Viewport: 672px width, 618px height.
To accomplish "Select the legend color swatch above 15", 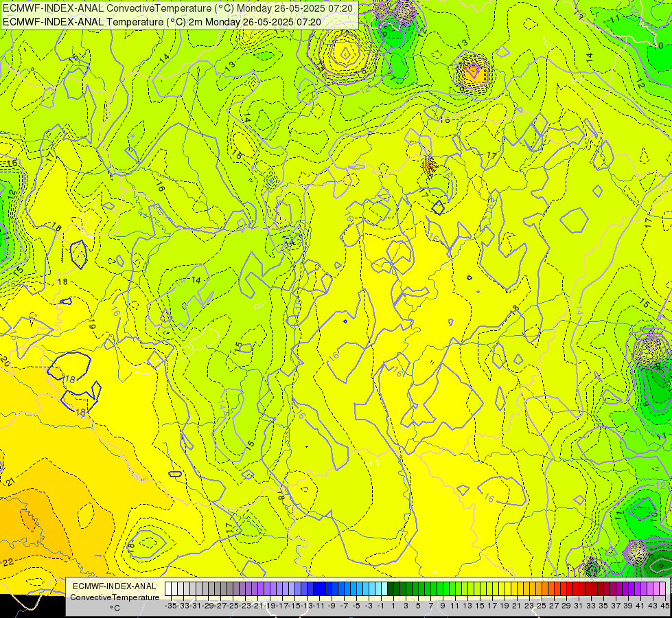I will 477,588.
